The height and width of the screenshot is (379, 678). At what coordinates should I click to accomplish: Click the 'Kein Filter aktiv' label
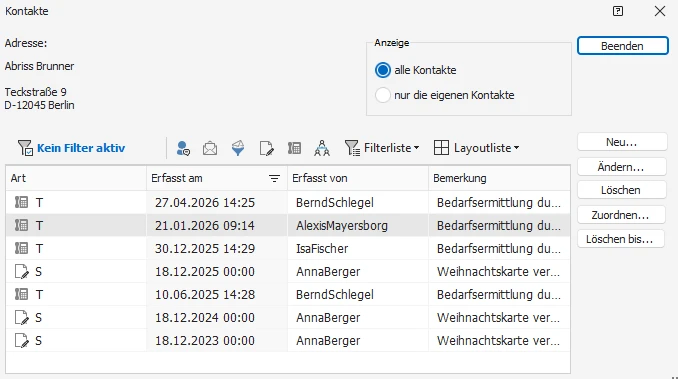81,148
